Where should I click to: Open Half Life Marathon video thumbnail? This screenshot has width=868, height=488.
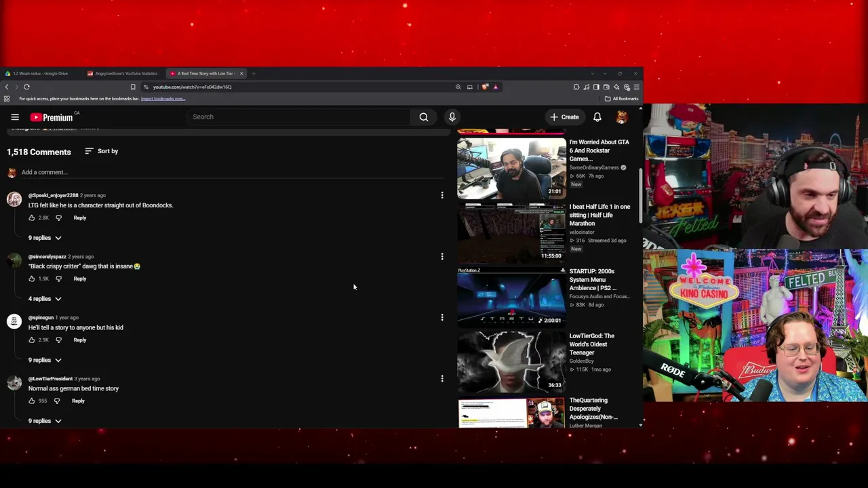(x=511, y=232)
